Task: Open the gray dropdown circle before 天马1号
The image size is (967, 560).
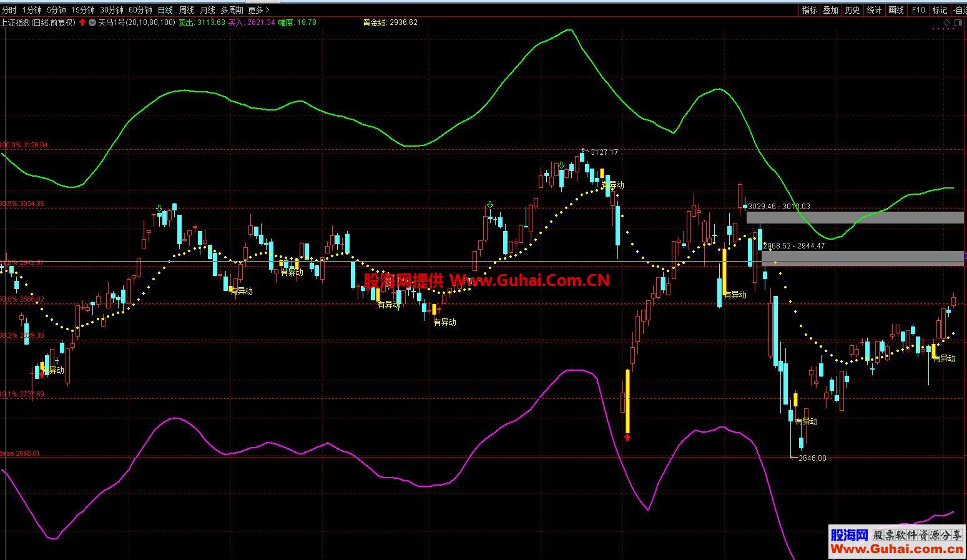Action: pyautogui.click(x=92, y=22)
